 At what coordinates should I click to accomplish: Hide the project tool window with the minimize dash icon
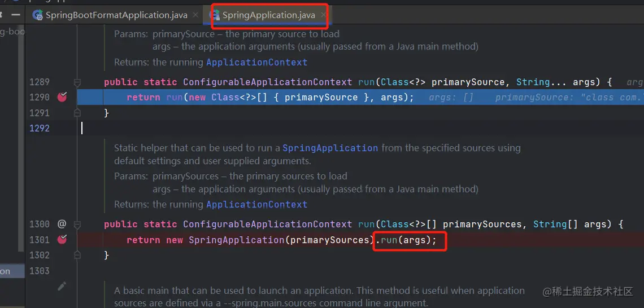16,15
